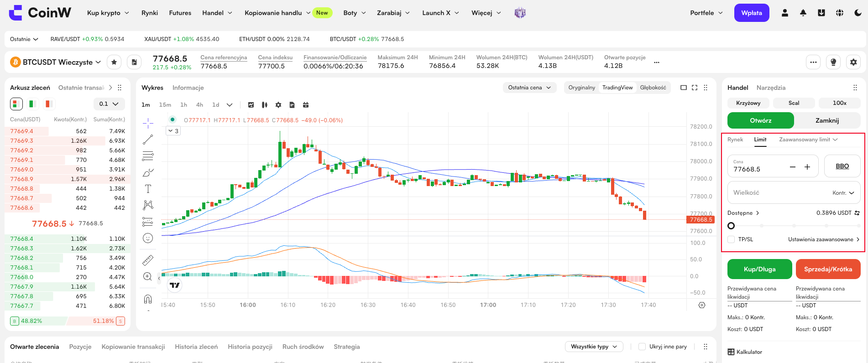The image size is (868, 363).
Task: Show combined buy and sell order book
Action: coord(16,104)
